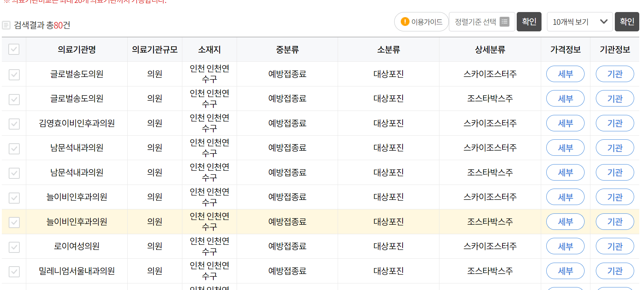
Task: Check the 글로벌송도의원 스카이조스터주 row checkbox
Action: 14,75
